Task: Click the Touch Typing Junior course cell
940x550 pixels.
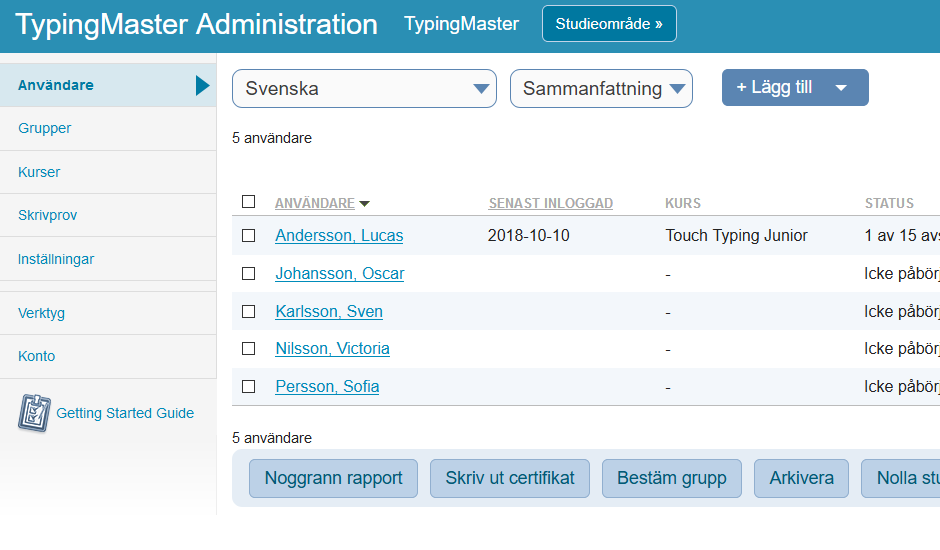Action: point(736,236)
